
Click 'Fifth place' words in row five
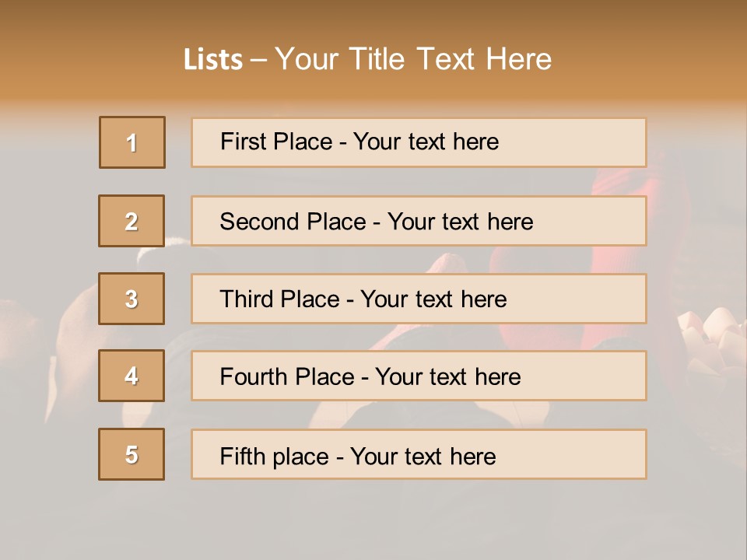point(273,456)
